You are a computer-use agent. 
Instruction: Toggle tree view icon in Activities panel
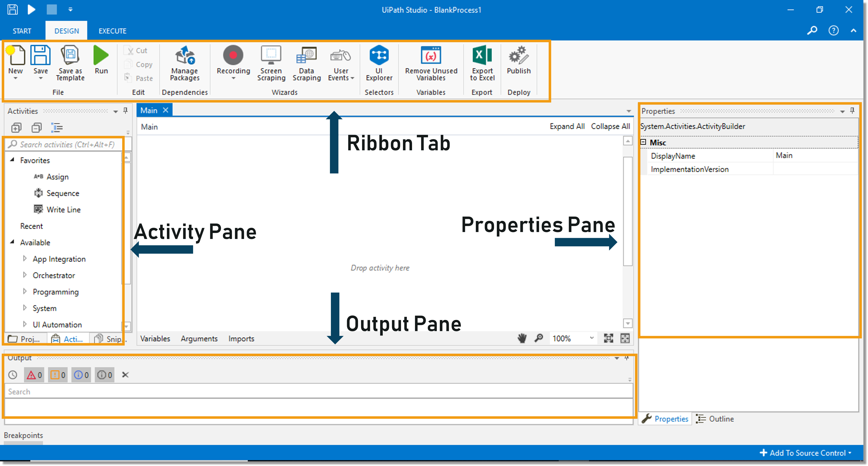[x=57, y=128]
